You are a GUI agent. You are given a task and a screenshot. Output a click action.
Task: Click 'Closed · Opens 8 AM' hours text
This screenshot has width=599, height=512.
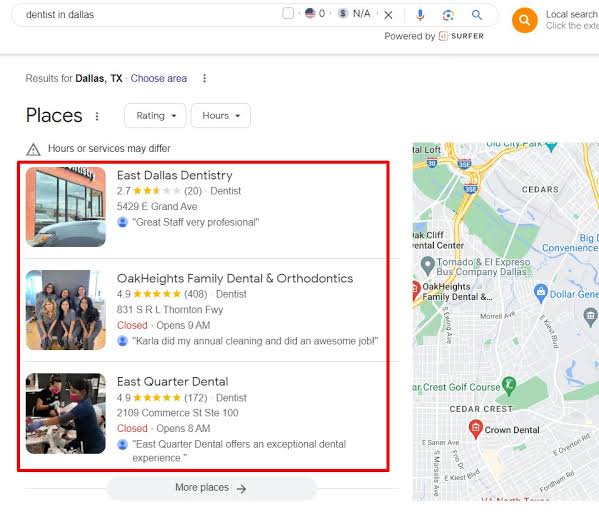click(x=164, y=429)
